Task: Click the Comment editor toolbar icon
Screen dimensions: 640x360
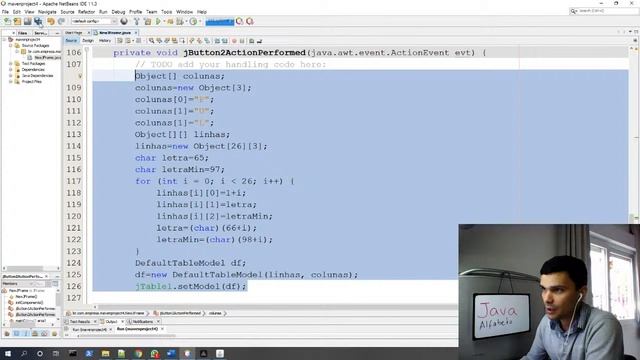Action: click(x=251, y=40)
